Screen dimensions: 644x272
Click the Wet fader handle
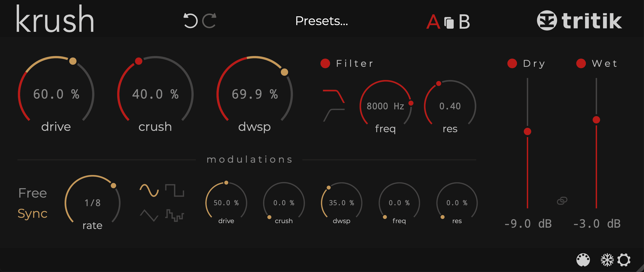coord(596,120)
